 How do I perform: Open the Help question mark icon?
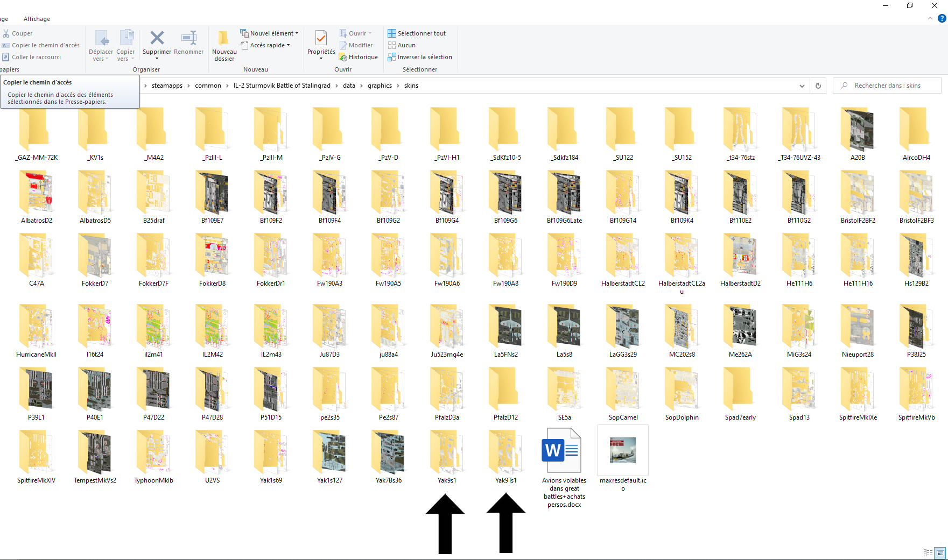pyautogui.click(x=942, y=18)
